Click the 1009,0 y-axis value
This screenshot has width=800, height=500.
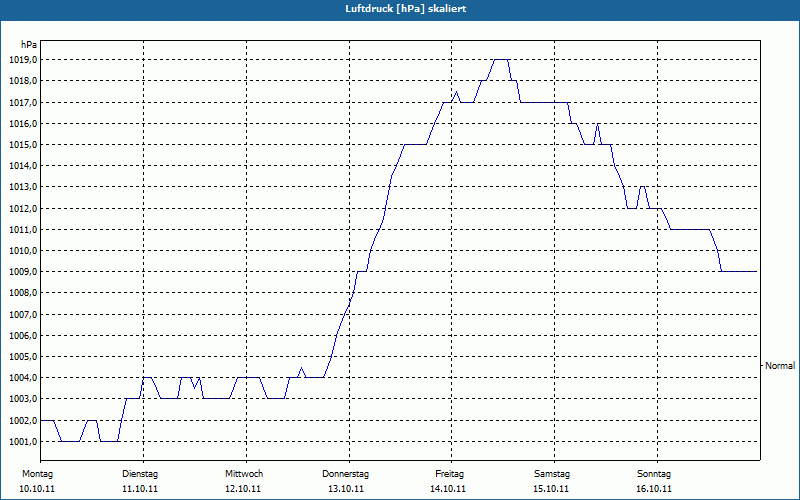(23, 272)
